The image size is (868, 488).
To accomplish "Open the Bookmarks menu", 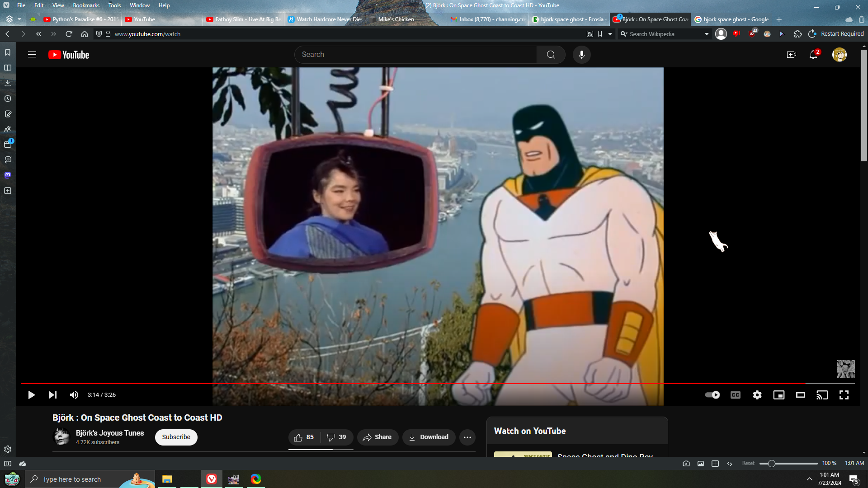I will pyautogui.click(x=86, y=5).
